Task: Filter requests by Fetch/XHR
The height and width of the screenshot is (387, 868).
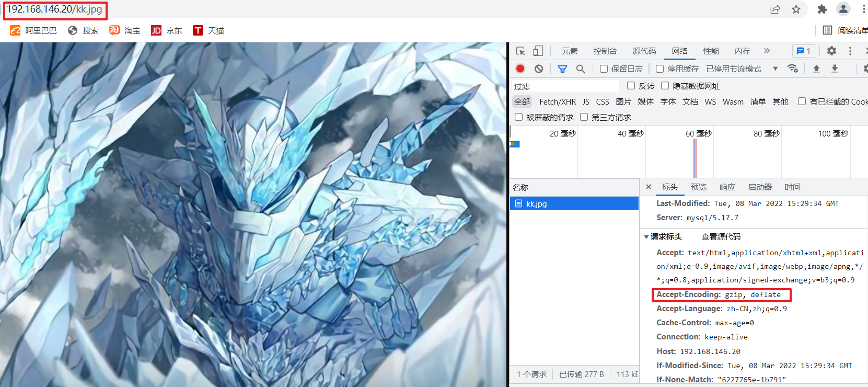Action: (558, 101)
